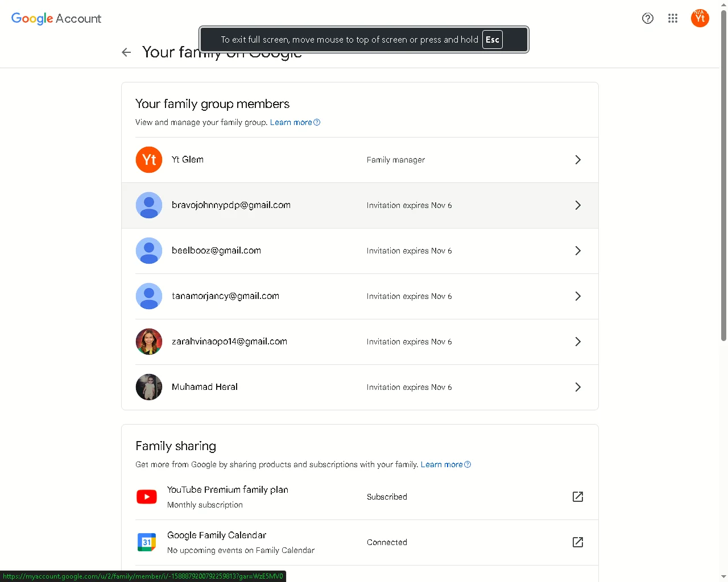This screenshot has height=582, width=728.
Task: Click bravojohnnypdp's default profile avatar
Action: (149, 205)
